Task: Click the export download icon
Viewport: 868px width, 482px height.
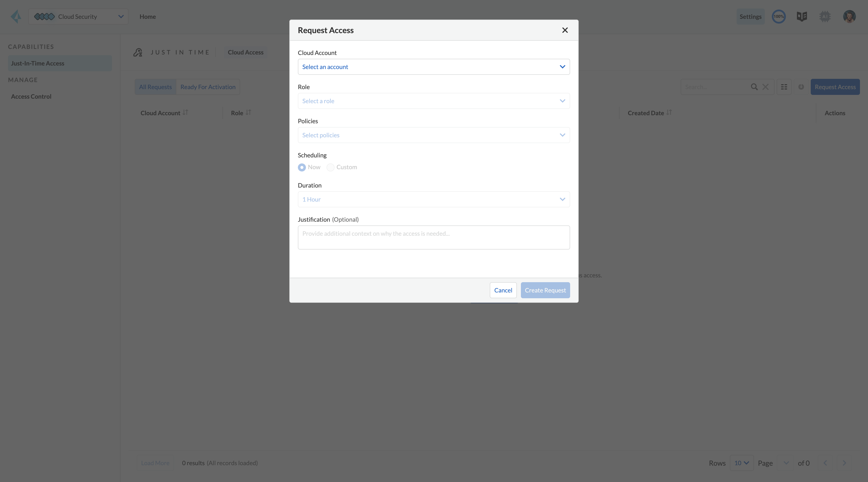Action: [x=801, y=87]
